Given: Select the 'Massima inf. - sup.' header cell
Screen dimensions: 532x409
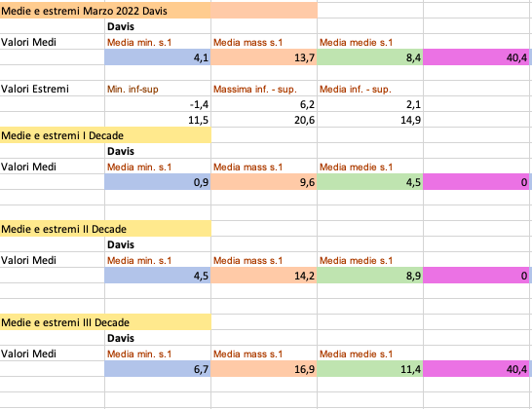Looking at the screenshot, I should (x=264, y=89).
